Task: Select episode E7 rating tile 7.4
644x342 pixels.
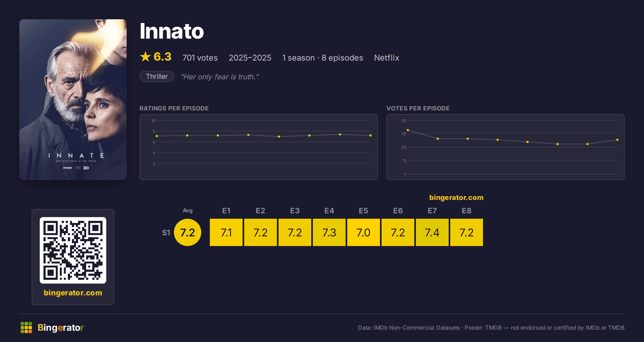Action: click(x=432, y=232)
